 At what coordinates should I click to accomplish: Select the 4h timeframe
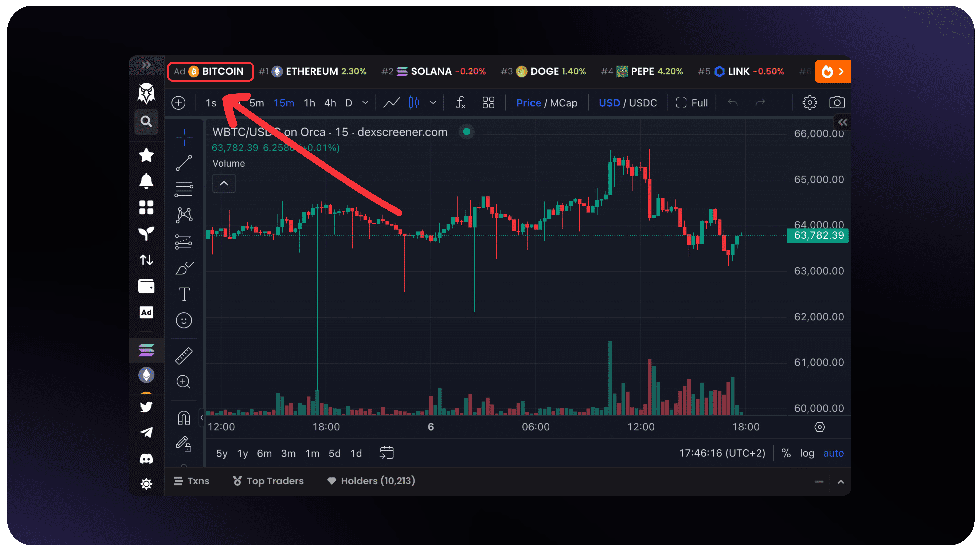click(x=330, y=103)
